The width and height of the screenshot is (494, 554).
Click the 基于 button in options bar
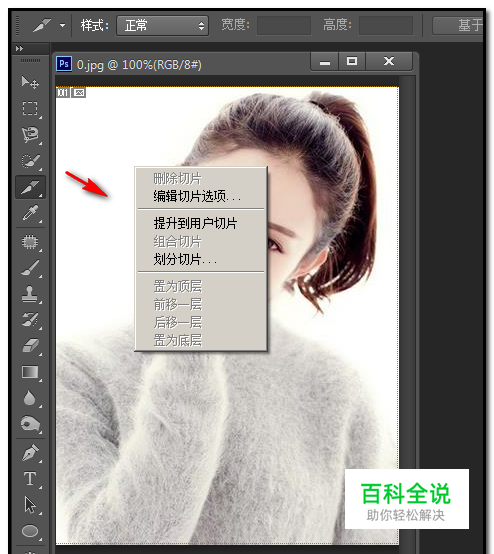[458, 25]
